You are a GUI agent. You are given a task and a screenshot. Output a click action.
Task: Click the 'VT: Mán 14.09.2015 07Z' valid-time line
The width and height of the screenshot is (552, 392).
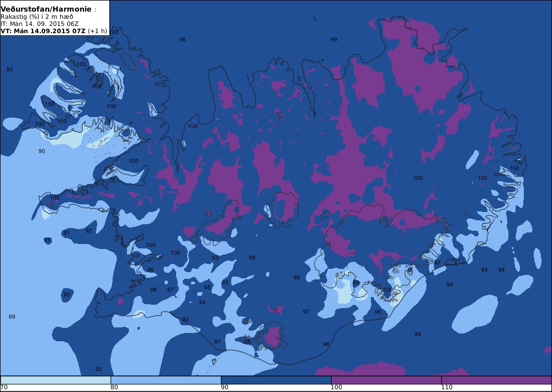[43, 31]
